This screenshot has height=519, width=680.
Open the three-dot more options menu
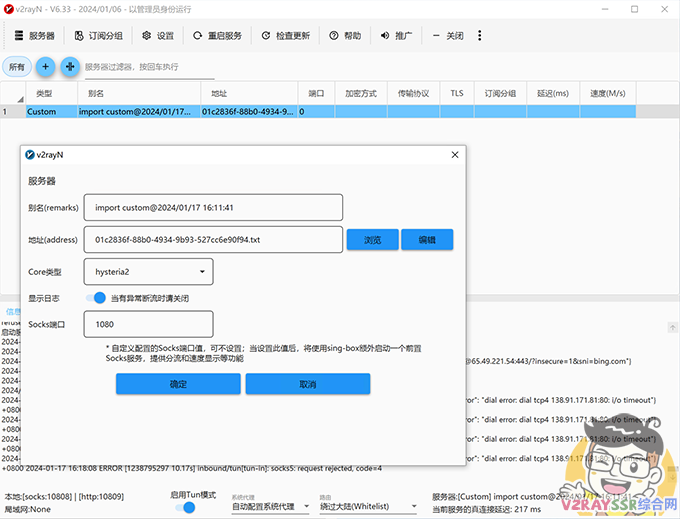480,36
